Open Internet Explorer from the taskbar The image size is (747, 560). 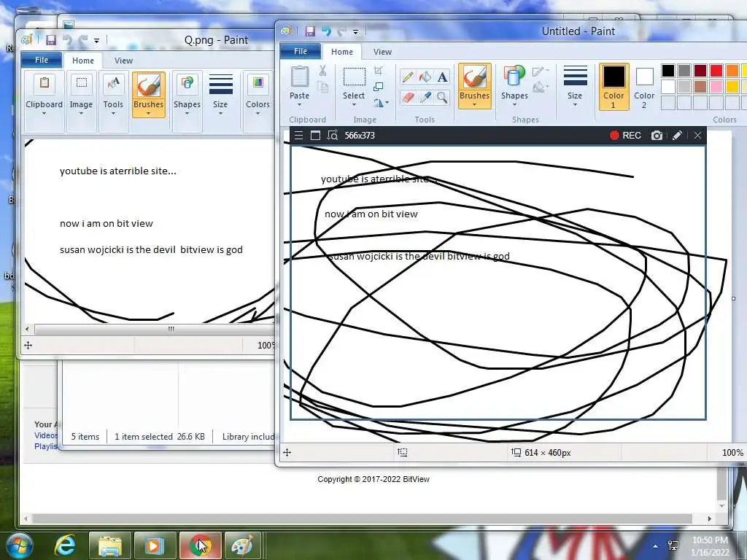[65, 545]
